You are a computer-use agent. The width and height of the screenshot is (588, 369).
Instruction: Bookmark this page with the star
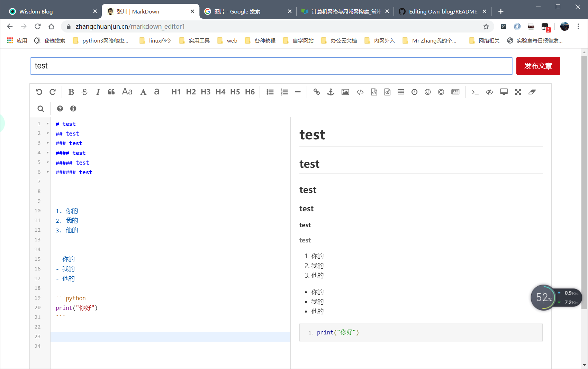coord(486,26)
